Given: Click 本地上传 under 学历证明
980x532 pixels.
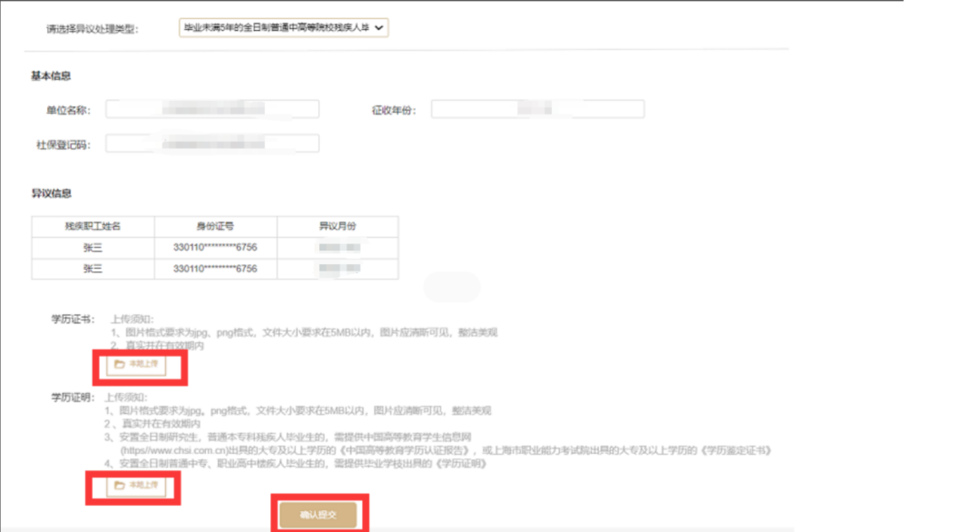Looking at the screenshot, I should coord(136,485).
